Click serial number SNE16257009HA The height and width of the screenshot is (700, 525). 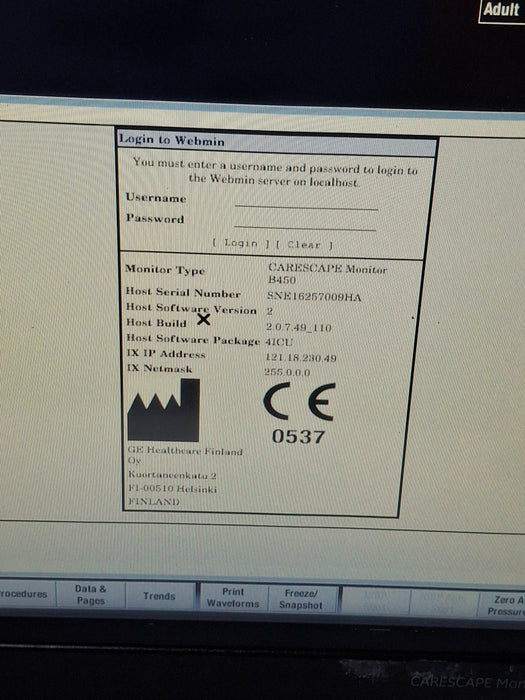click(314, 296)
